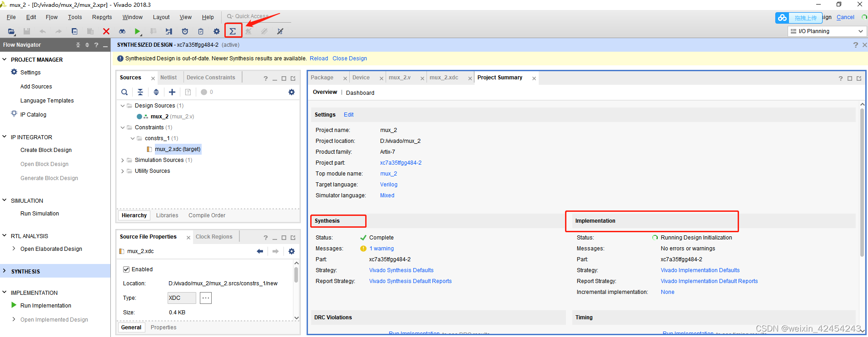Add sources with the plus icon

tap(172, 92)
